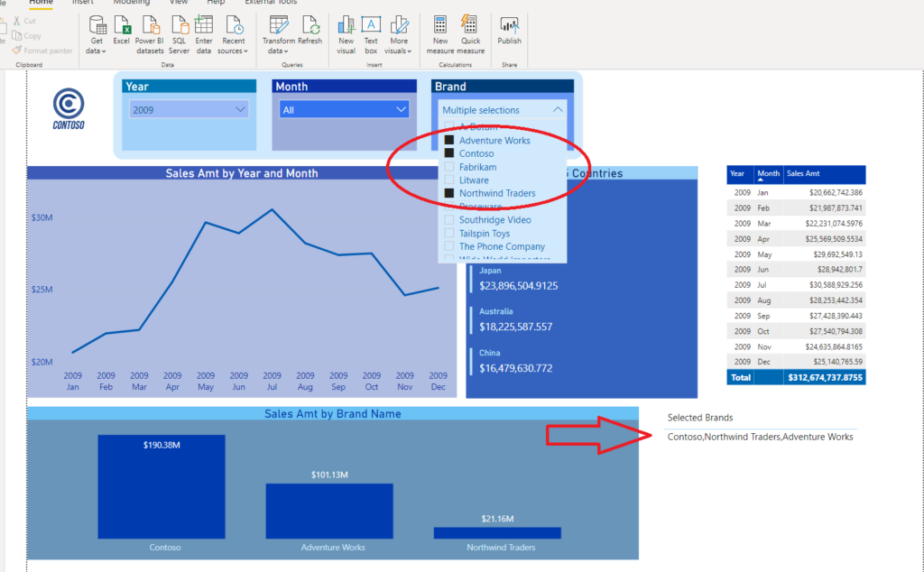Open the Year 2009 dropdown
The height and width of the screenshot is (572, 924).
189,109
